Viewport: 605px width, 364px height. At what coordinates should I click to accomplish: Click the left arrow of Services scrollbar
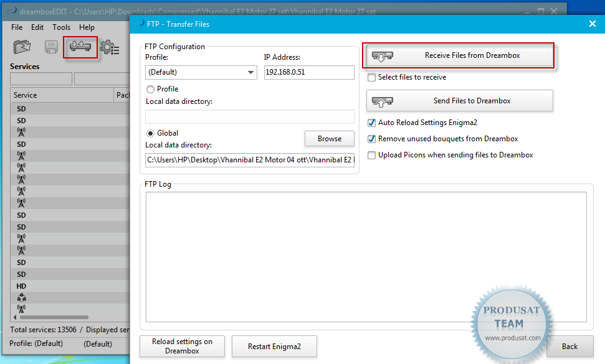(x=15, y=317)
